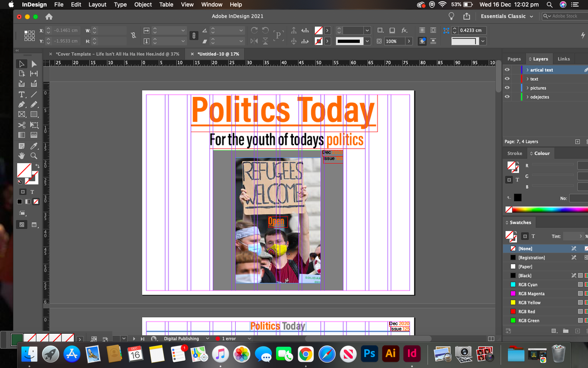Expand the odejectes layer
The width and height of the screenshot is (588, 368).
click(x=527, y=97)
